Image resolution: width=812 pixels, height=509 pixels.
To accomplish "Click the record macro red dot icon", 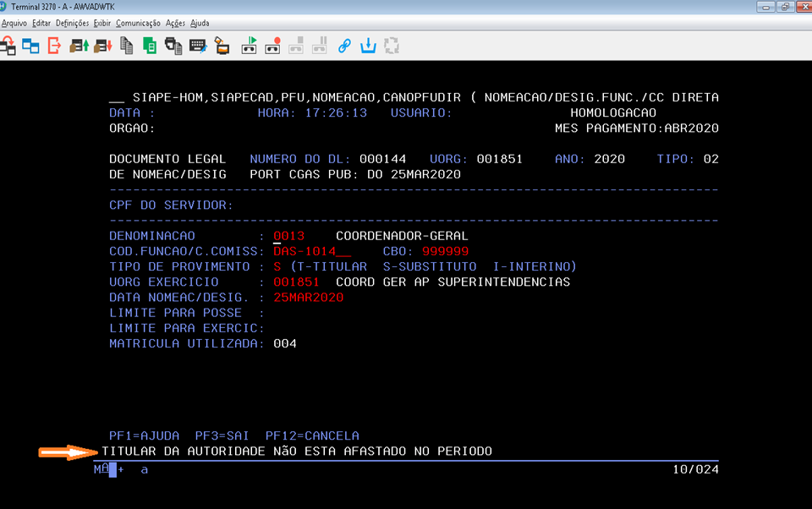I will pos(272,46).
